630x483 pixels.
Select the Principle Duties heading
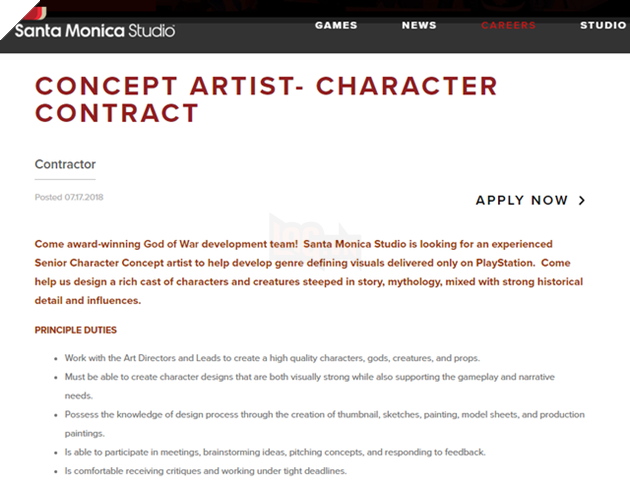coord(76,329)
